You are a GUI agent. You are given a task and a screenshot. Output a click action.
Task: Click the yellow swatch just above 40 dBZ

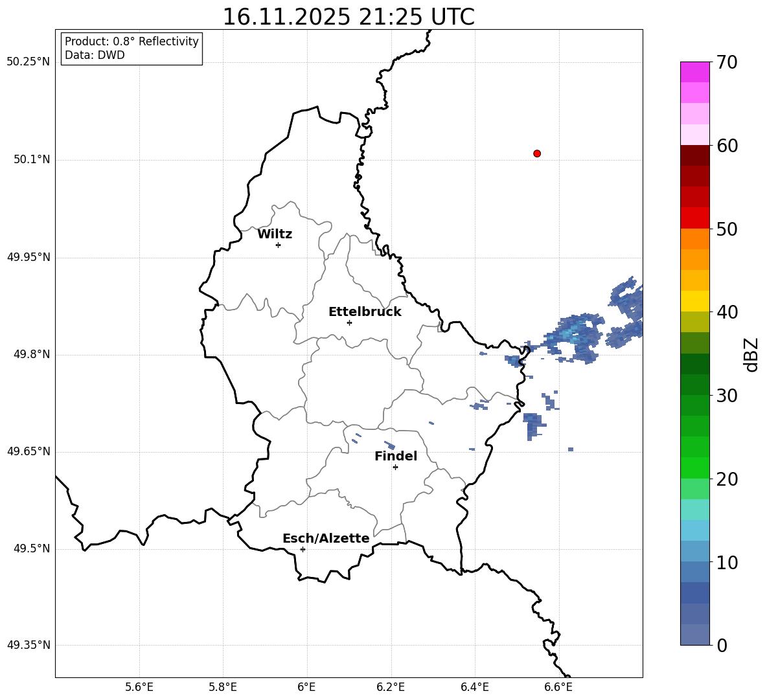tap(694, 301)
